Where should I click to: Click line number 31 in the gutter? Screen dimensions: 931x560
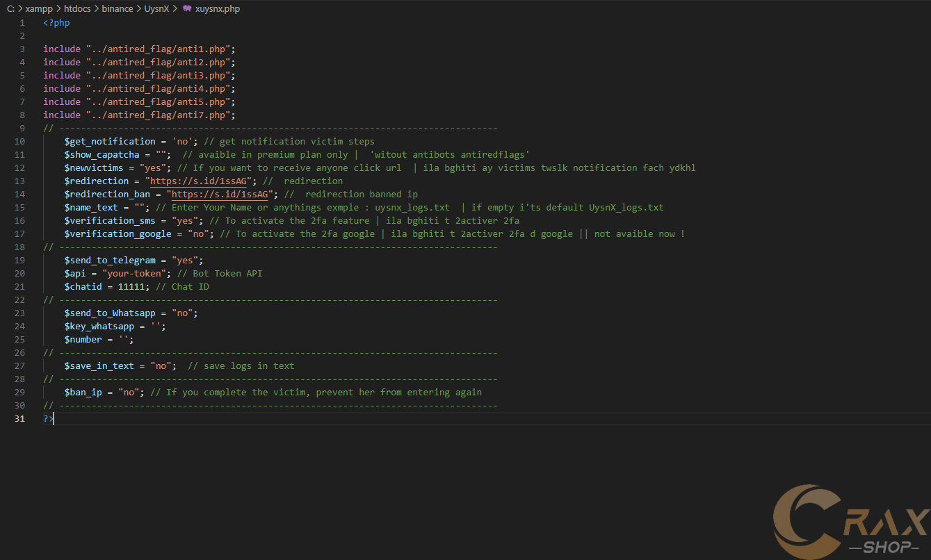pyautogui.click(x=19, y=418)
